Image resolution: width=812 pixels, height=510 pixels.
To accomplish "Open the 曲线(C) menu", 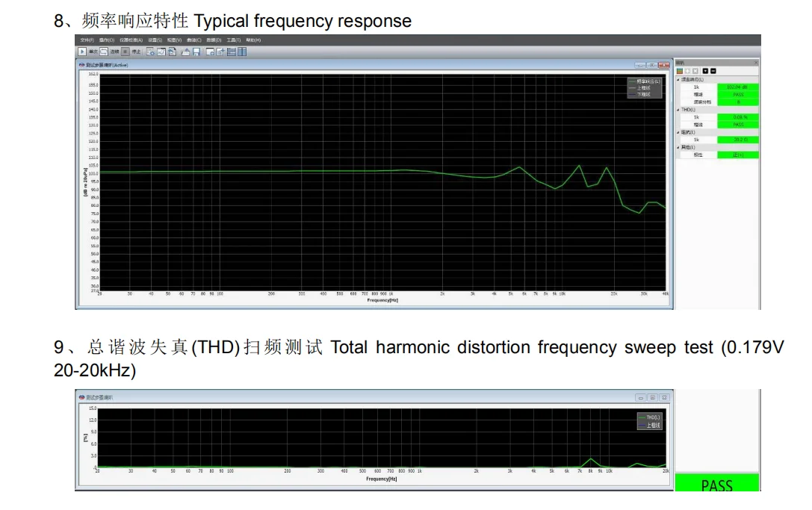I will click(193, 40).
